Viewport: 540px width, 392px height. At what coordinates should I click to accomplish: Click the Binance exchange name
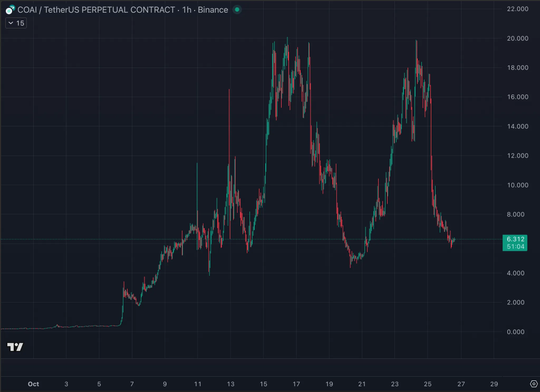coord(213,10)
